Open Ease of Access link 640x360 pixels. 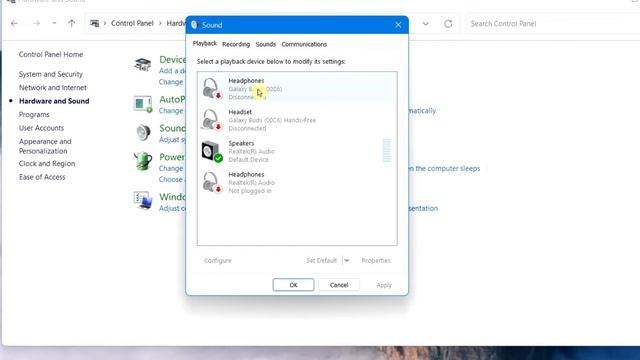tap(42, 177)
